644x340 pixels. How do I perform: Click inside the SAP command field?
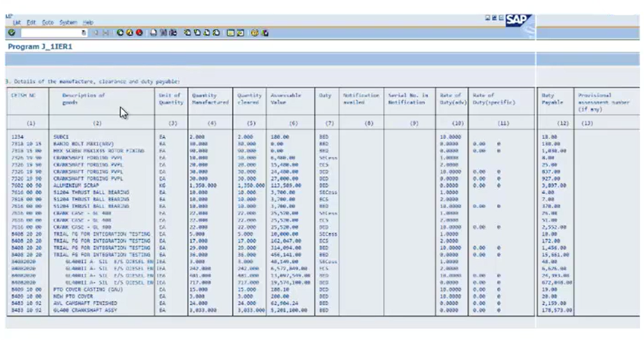point(51,33)
